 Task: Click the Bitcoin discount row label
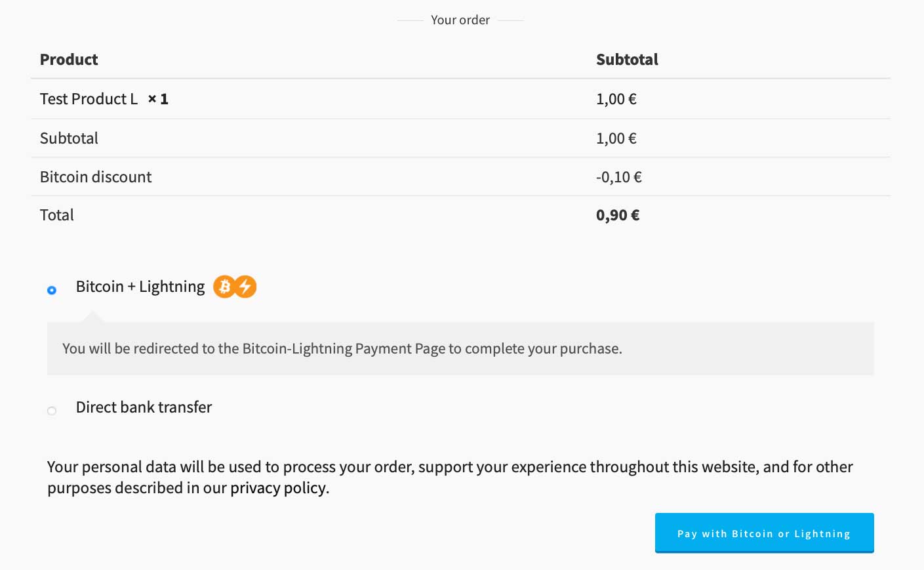[96, 177]
